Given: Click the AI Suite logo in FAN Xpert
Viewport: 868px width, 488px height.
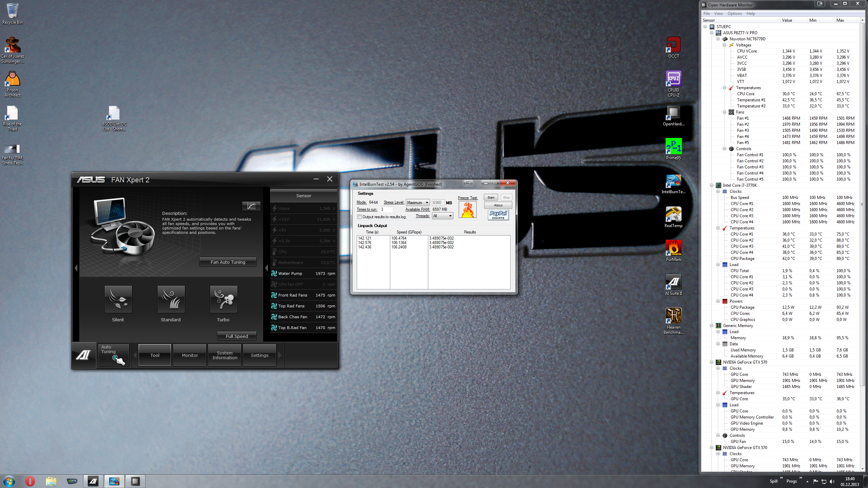Looking at the screenshot, I should pyautogui.click(x=83, y=355).
